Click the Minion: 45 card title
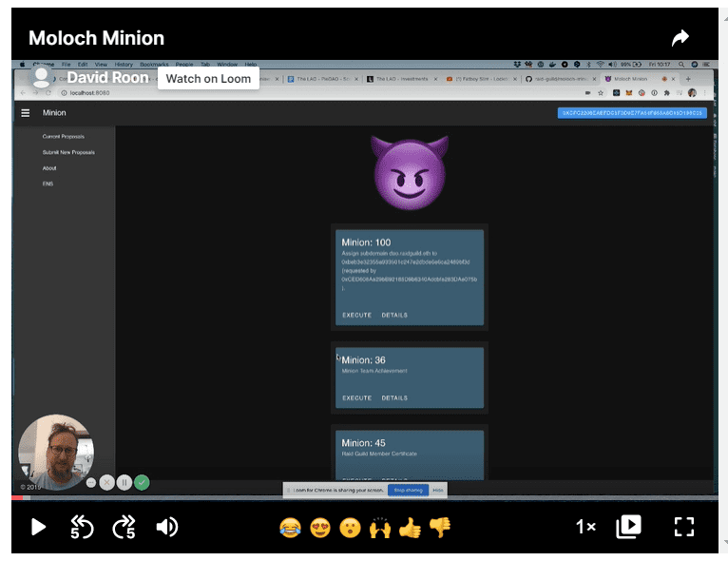728x561 pixels. [x=363, y=443]
